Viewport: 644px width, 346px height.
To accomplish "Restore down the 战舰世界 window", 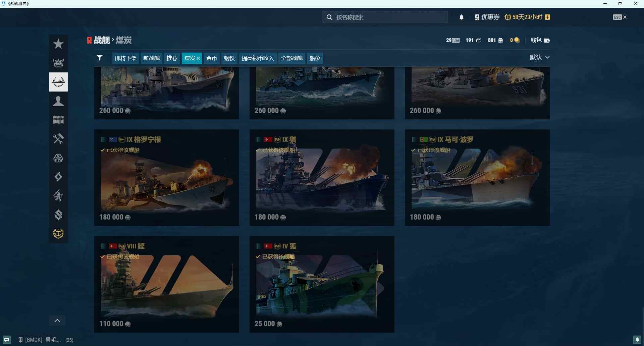I will point(620,4).
